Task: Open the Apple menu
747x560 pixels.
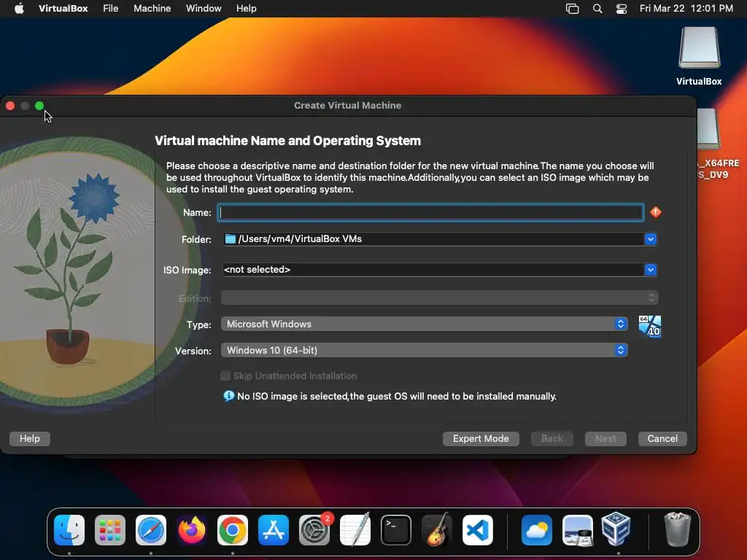Action: (19, 9)
